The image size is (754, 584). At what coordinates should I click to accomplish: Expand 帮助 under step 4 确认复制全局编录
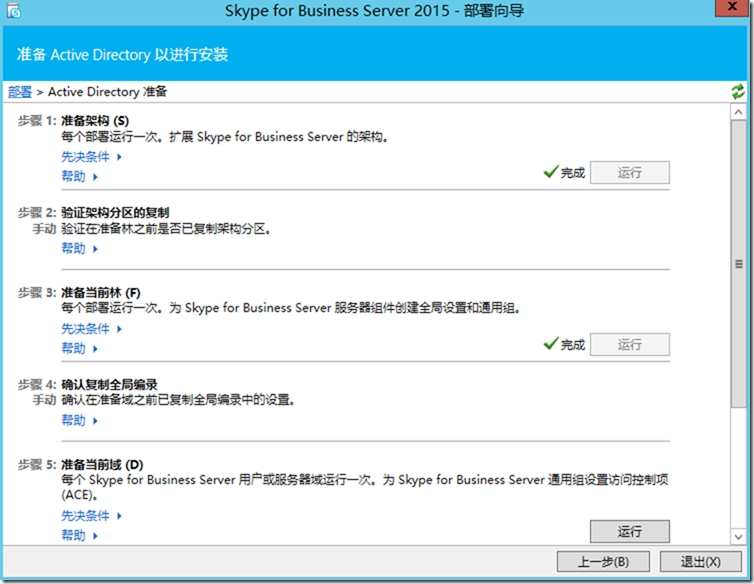[x=79, y=420]
